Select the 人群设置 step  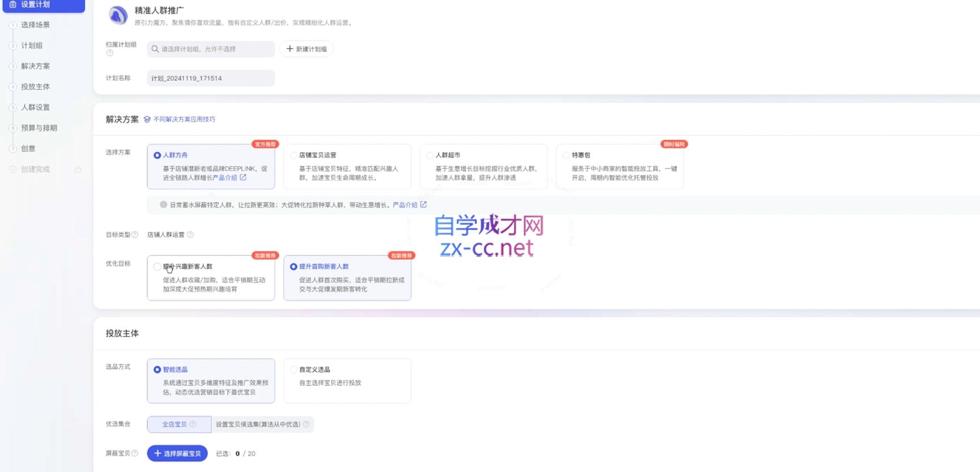click(35, 108)
